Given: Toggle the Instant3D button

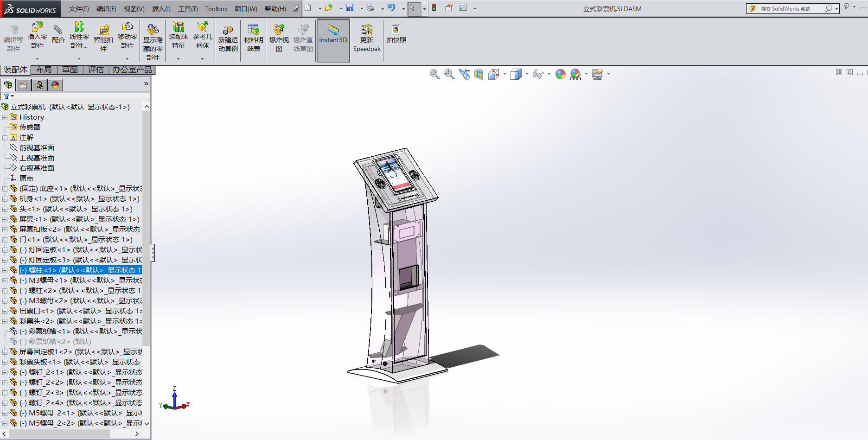Looking at the screenshot, I should click(x=333, y=41).
